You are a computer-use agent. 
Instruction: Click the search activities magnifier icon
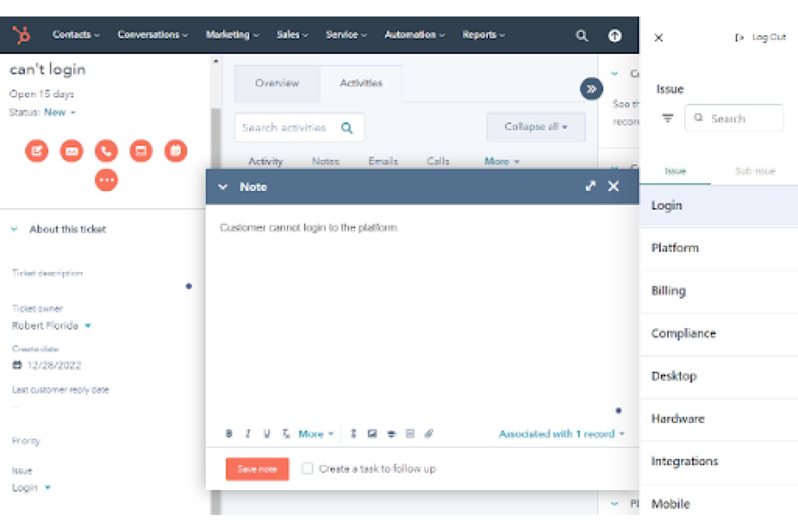pyautogui.click(x=347, y=128)
